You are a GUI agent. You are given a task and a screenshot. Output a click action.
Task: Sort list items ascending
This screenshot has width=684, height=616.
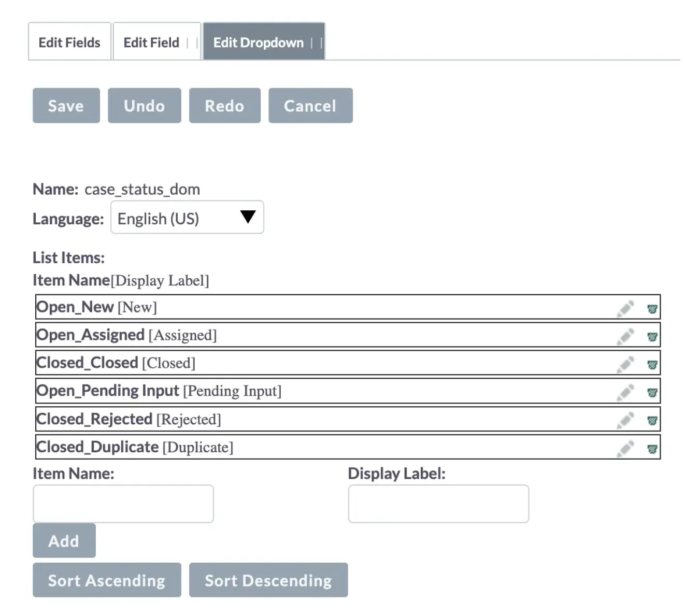(106, 580)
